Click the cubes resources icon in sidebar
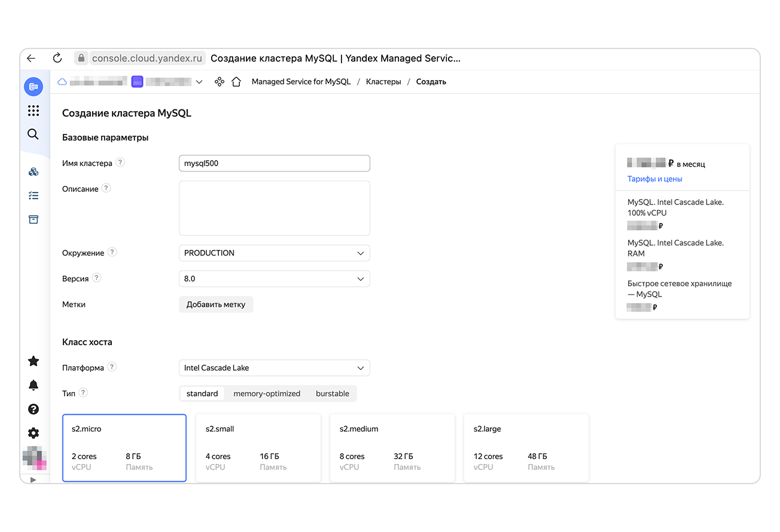 [33, 172]
